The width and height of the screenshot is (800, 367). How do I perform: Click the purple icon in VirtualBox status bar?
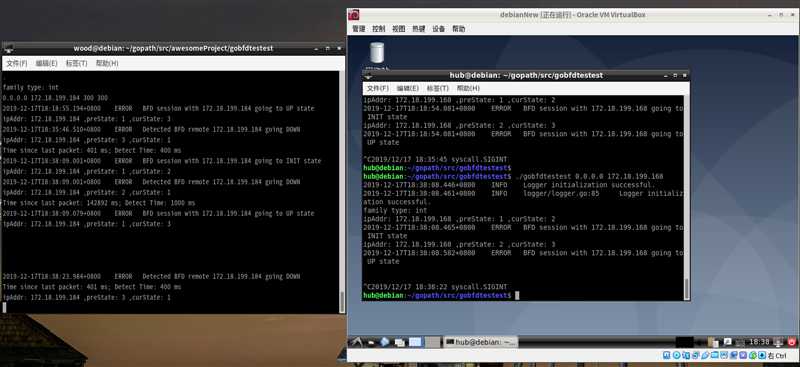pos(742,355)
